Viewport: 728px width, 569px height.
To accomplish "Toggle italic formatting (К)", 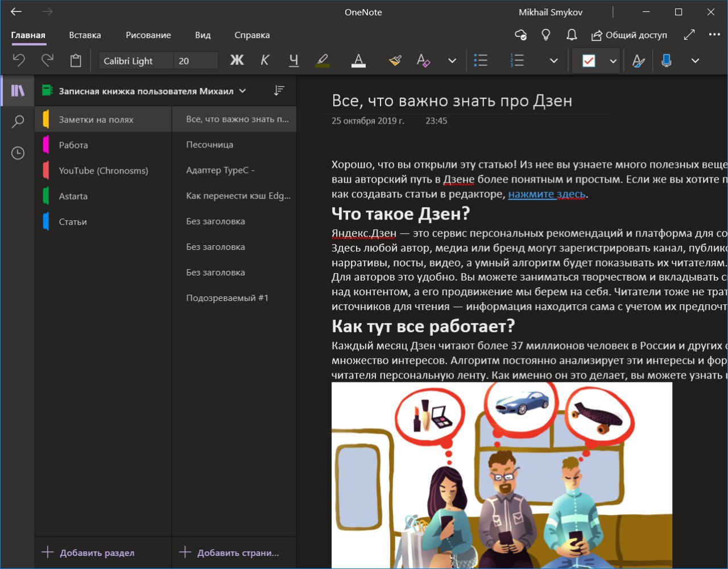I will pos(265,60).
